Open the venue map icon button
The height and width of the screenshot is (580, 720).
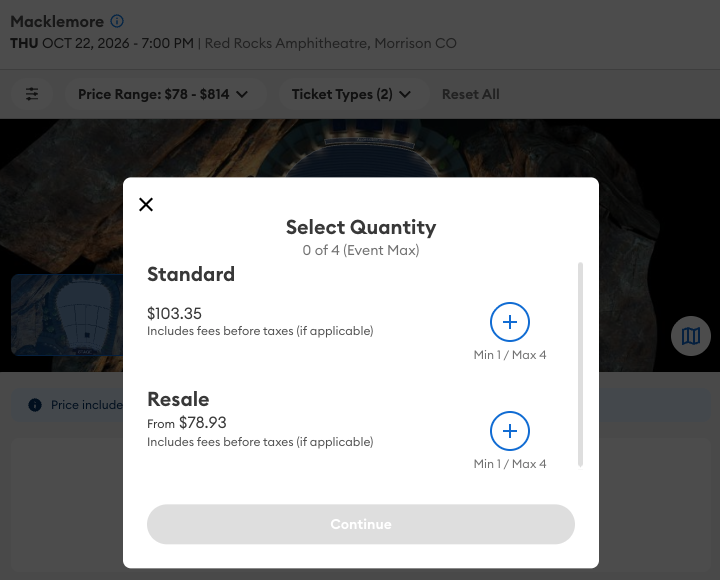pyautogui.click(x=691, y=336)
